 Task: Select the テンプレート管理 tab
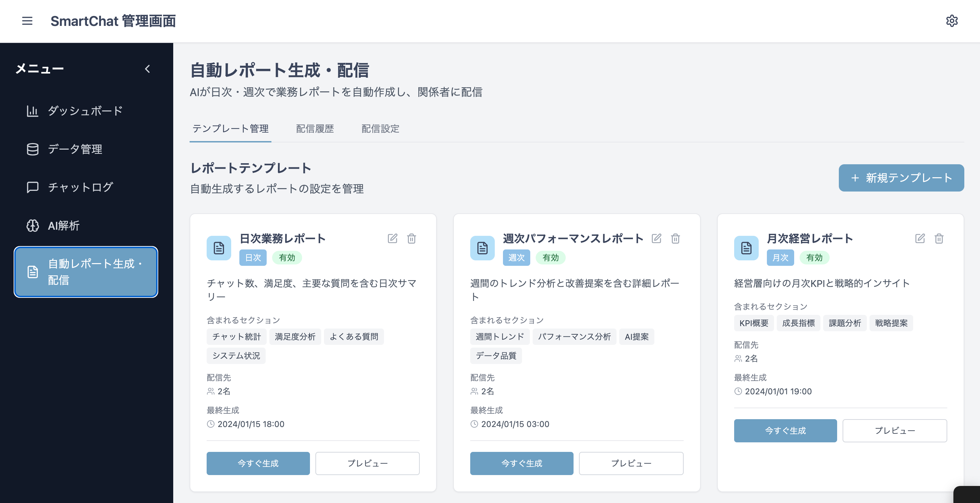pos(230,129)
